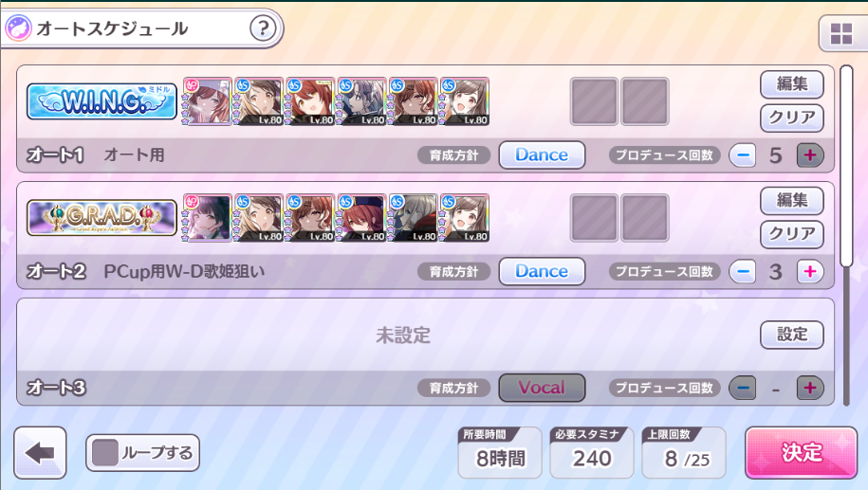Change オート2 training policy Dance button
The image size is (868, 490).
(x=542, y=271)
